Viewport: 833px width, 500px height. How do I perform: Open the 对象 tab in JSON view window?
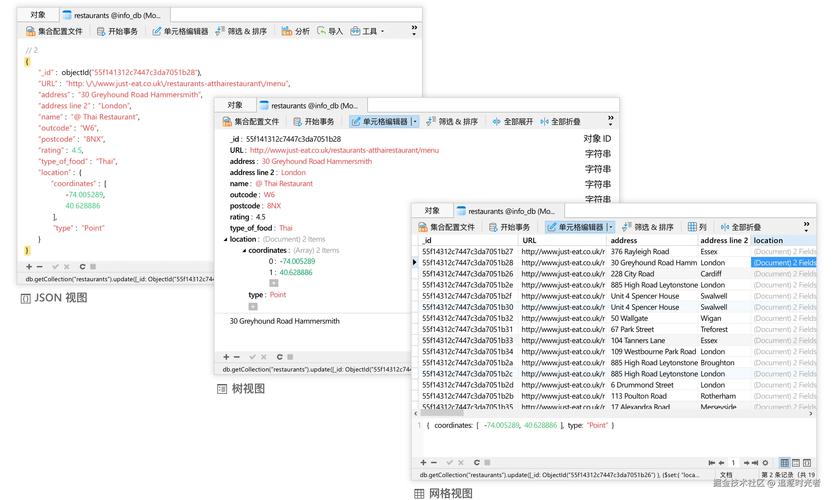(x=38, y=15)
